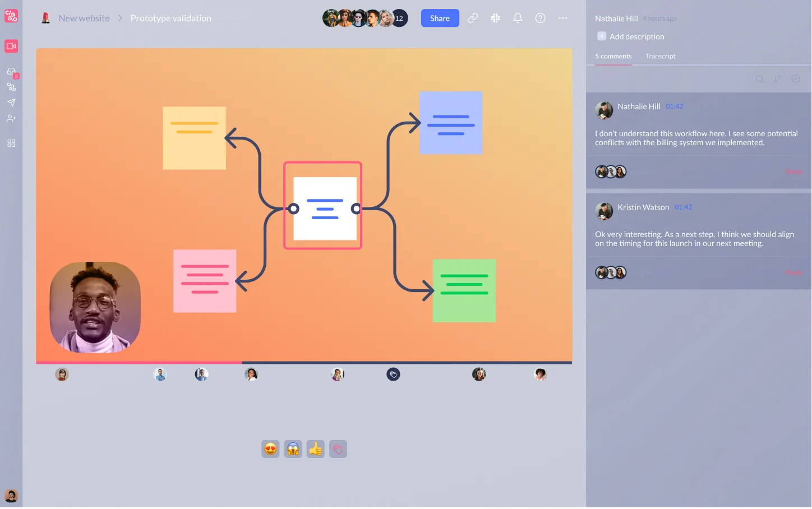Open the send/share arrow icon in sidebar
The width and height of the screenshot is (812, 509).
click(x=11, y=103)
